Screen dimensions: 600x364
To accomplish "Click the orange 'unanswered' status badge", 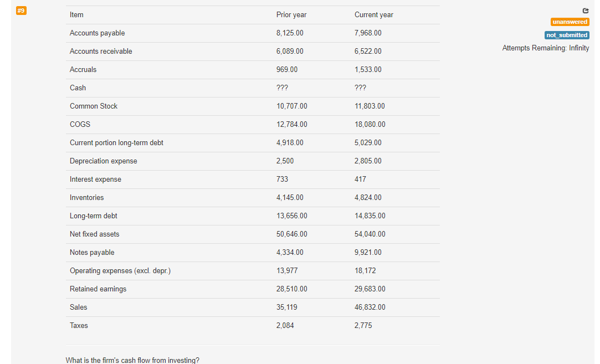I will click(570, 22).
